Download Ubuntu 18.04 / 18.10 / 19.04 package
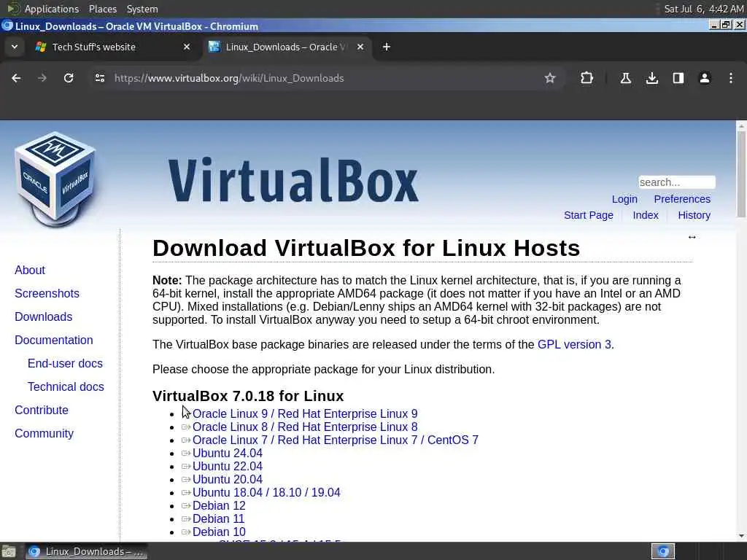Viewport: 747px width, 560px height. (x=266, y=492)
